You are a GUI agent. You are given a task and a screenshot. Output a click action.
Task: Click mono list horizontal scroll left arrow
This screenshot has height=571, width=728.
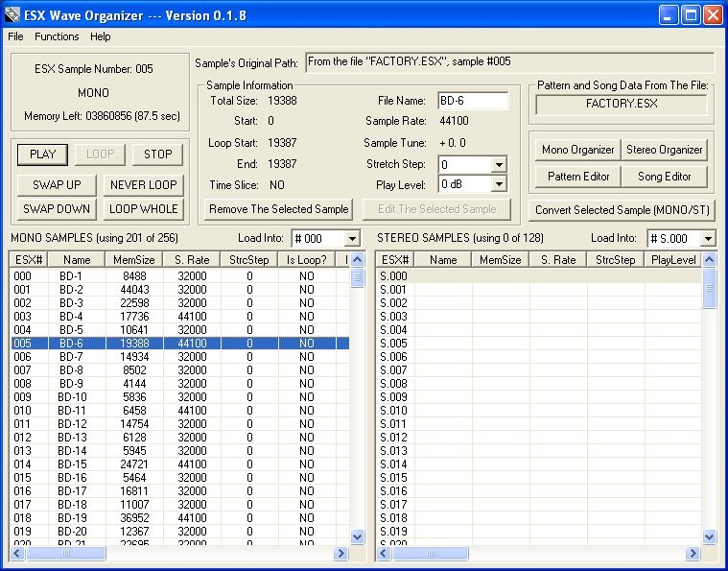click(17, 553)
